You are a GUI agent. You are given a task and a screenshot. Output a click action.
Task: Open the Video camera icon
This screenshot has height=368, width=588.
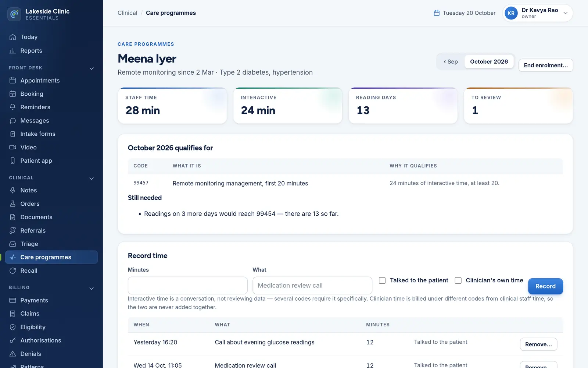[x=13, y=147]
